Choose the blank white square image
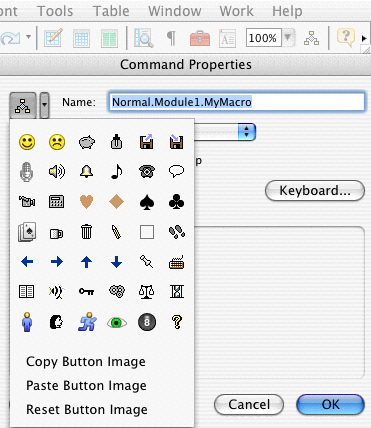 pos(147,232)
